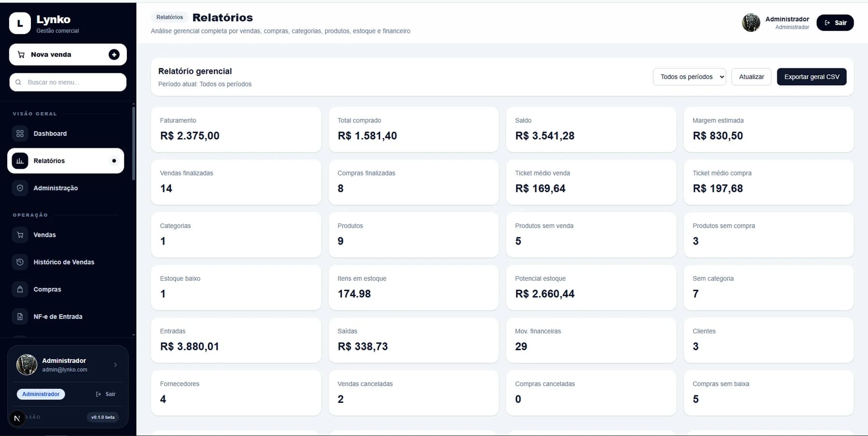This screenshot has width=868, height=436.
Task: Click the logout icon in sidebar footer
Action: coord(98,394)
